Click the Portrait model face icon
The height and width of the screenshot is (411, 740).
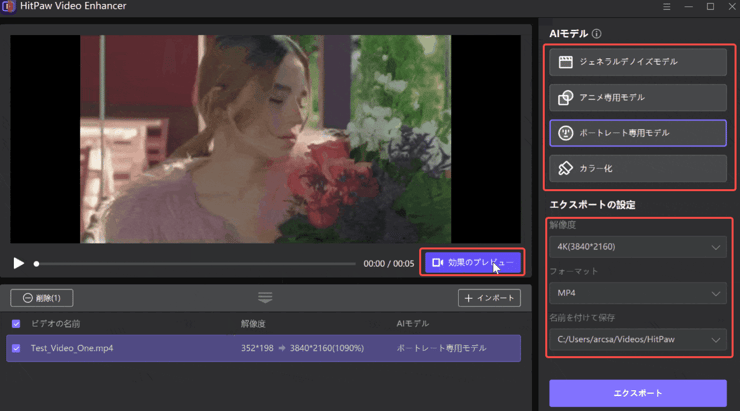[x=566, y=133]
